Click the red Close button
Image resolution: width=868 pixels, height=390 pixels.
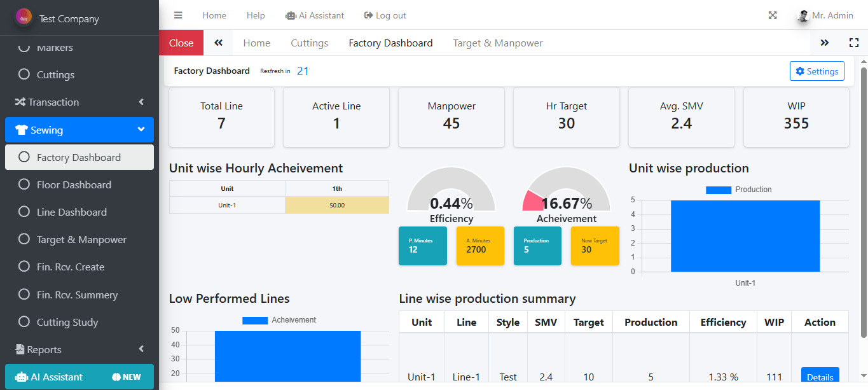(181, 43)
